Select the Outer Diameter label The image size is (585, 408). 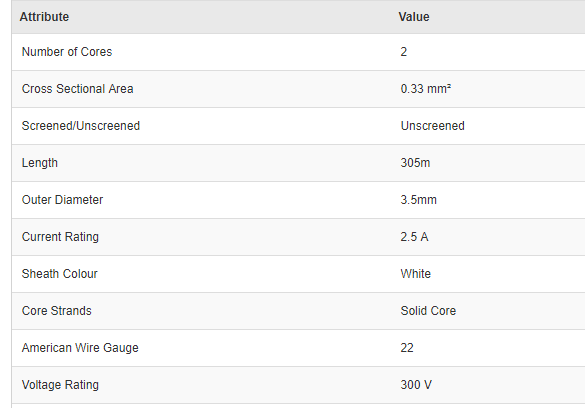pos(62,200)
